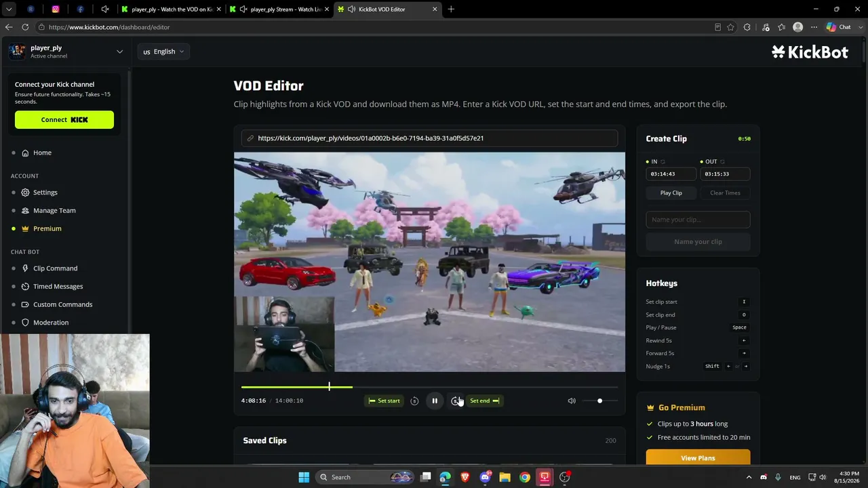This screenshot has height=488, width=868.
Task: Open Timed Messages in sidebar
Action: click(x=58, y=286)
